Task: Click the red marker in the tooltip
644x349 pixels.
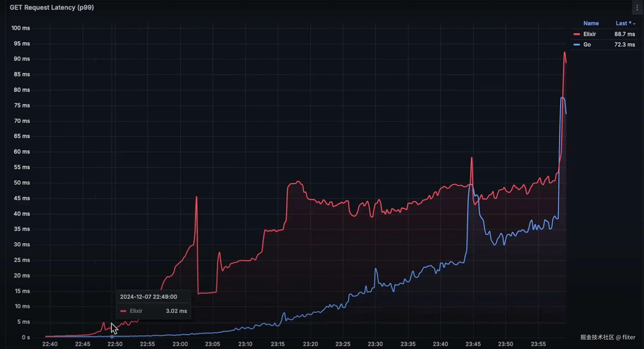Action: [123, 311]
